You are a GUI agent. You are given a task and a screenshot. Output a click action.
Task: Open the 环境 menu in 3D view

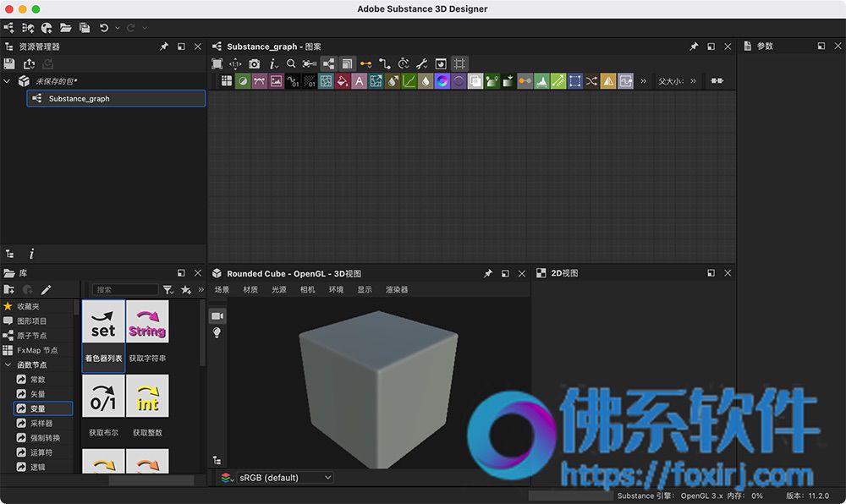pyautogui.click(x=336, y=289)
